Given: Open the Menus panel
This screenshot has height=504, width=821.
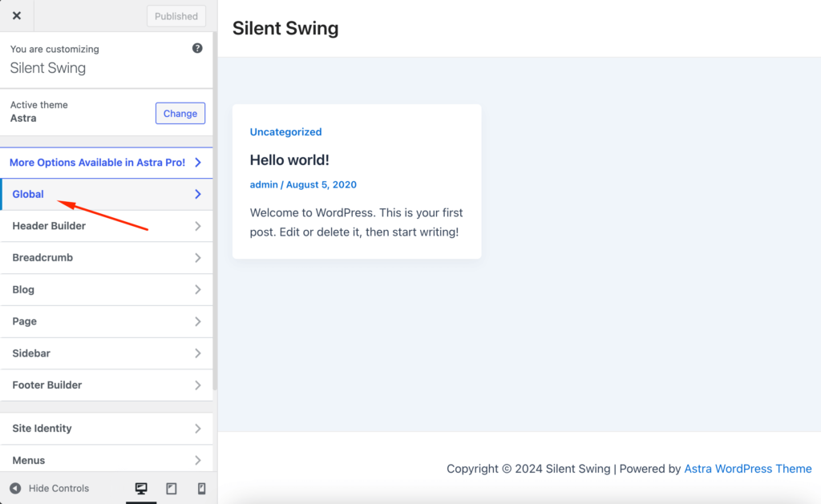Looking at the screenshot, I should click(107, 460).
